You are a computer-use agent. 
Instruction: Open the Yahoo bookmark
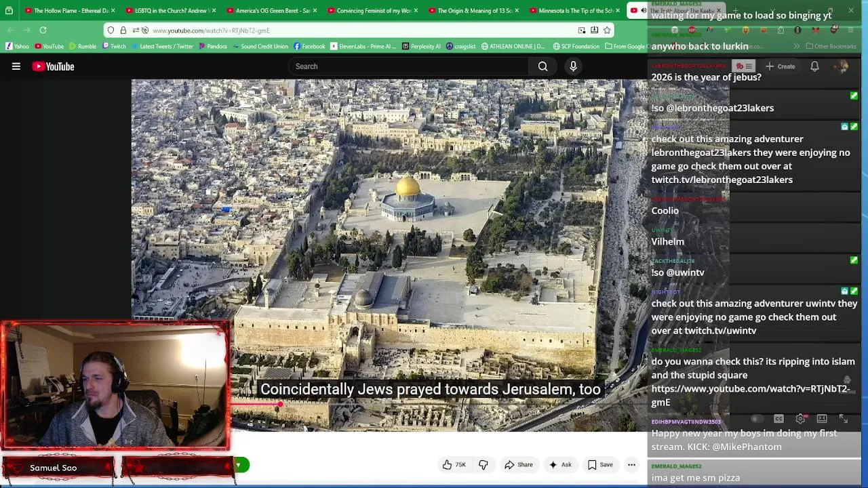point(18,46)
